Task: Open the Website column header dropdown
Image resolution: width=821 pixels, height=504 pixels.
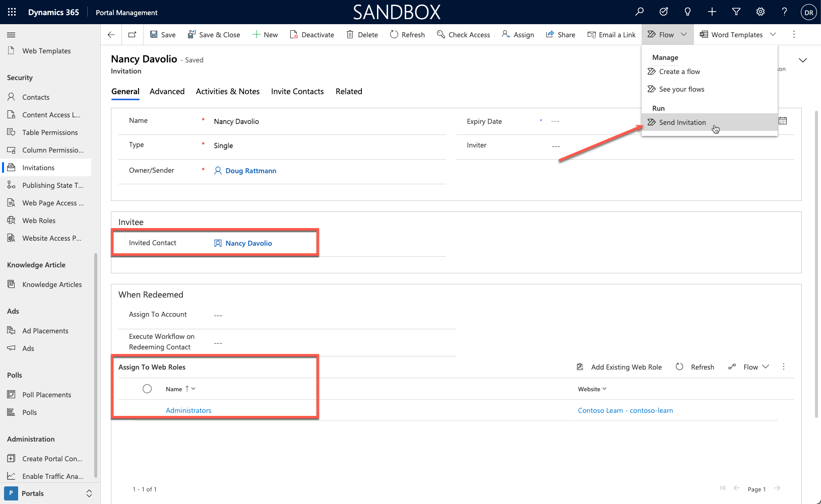Action: point(592,389)
